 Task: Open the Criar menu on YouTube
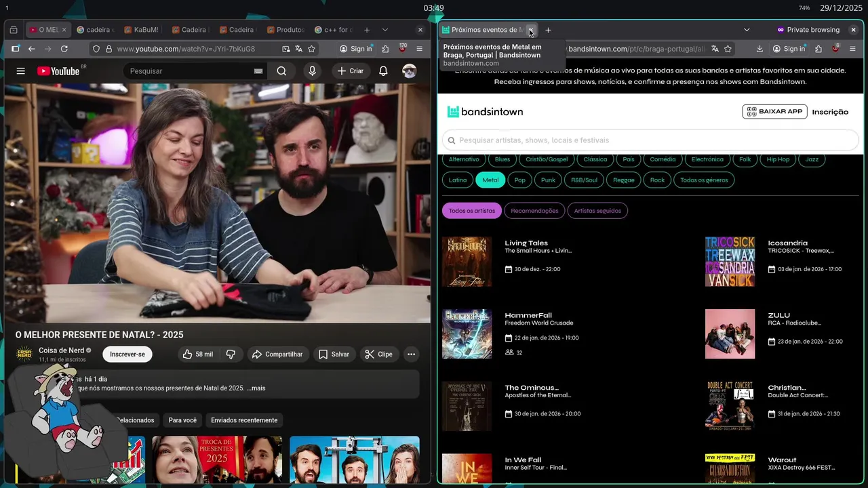(350, 71)
